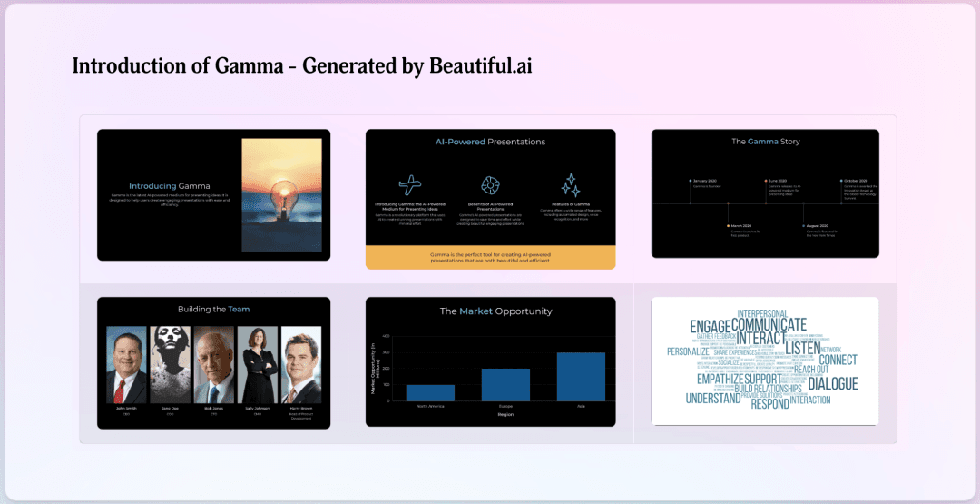Click the airplane icon in AI-Powered slide
The width and height of the screenshot is (980, 504).
409,185
